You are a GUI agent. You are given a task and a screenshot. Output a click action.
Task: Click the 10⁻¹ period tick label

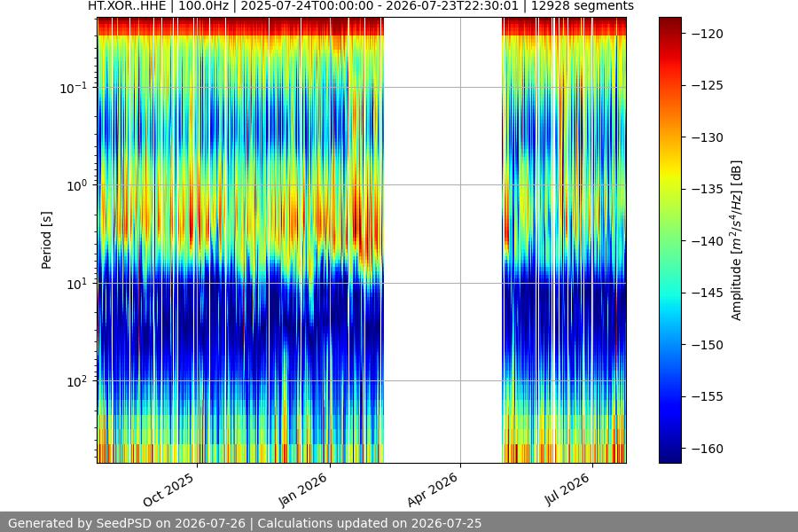pyautogui.click(x=73, y=88)
